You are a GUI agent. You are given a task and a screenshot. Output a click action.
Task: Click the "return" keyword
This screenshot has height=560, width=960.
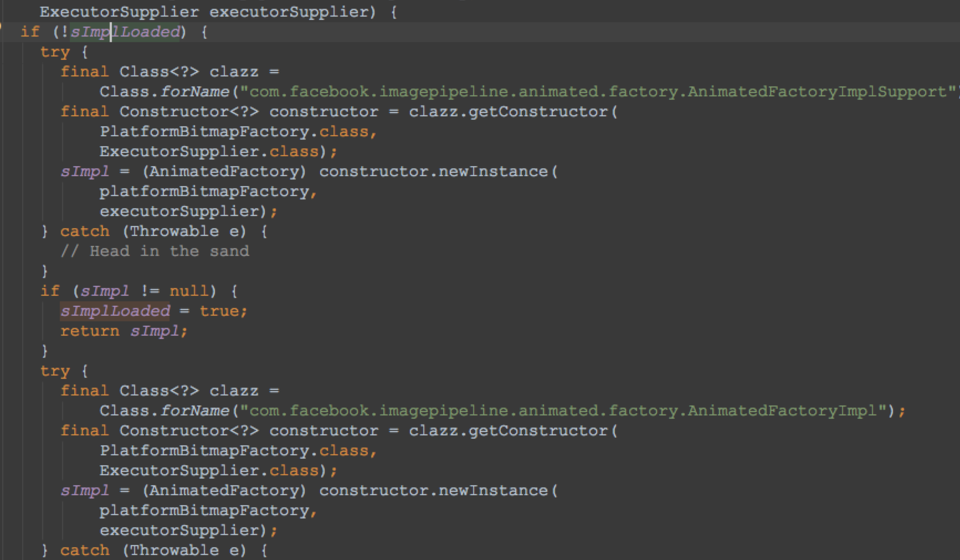(x=90, y=331)
